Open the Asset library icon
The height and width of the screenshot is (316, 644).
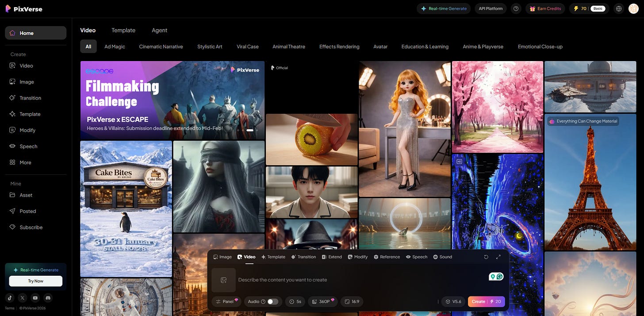click(x=13, y=195)
